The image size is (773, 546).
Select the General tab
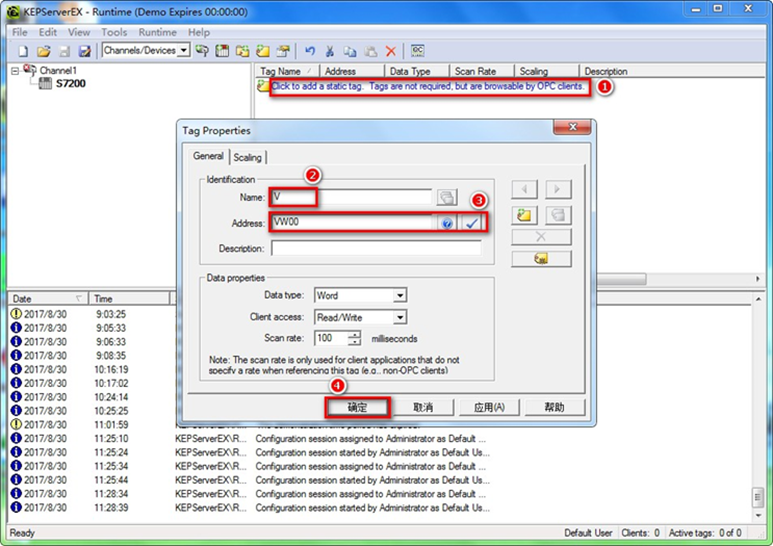click(x=208, y=156)
